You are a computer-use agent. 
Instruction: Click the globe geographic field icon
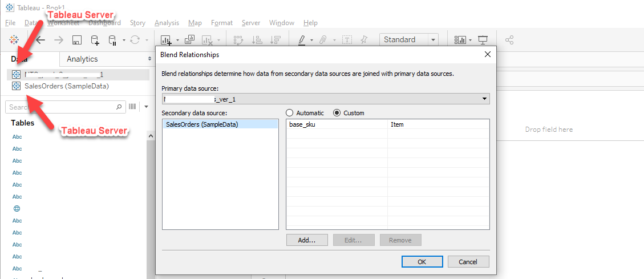pos(17,209)
